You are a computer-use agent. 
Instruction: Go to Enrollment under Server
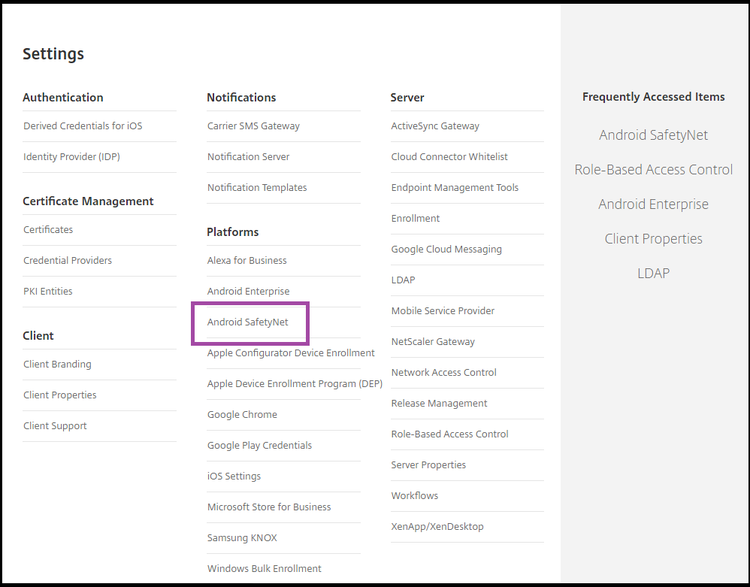(x=415, y=218)
